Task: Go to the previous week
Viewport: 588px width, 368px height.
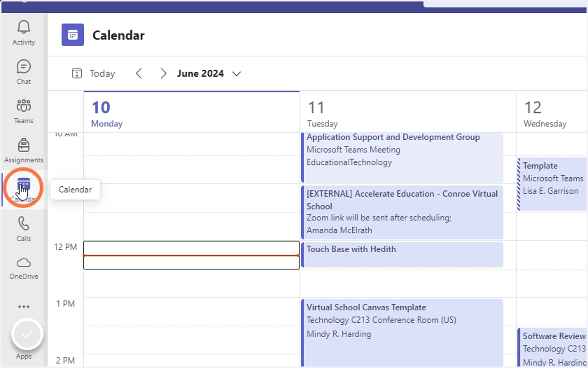Action: (139, 74)
